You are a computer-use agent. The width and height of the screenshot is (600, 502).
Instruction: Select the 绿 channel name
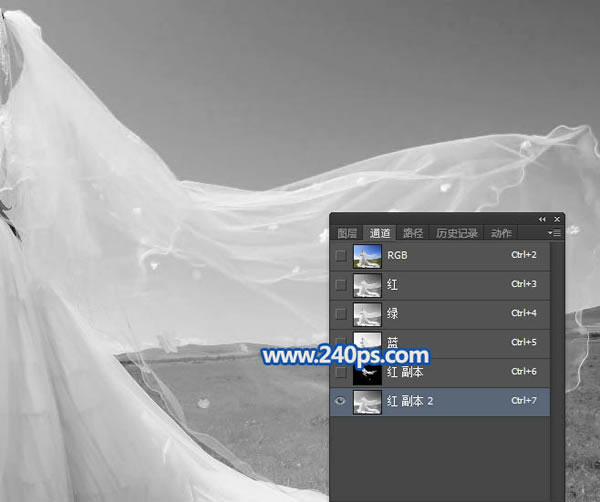392,313
